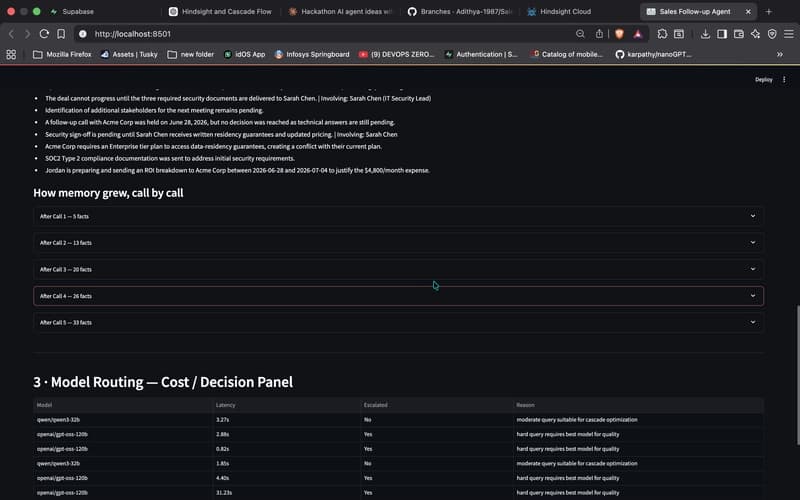800x500 pixels.
Task: Expand After Call 4 — 26 facts
Action: [398, 296]
